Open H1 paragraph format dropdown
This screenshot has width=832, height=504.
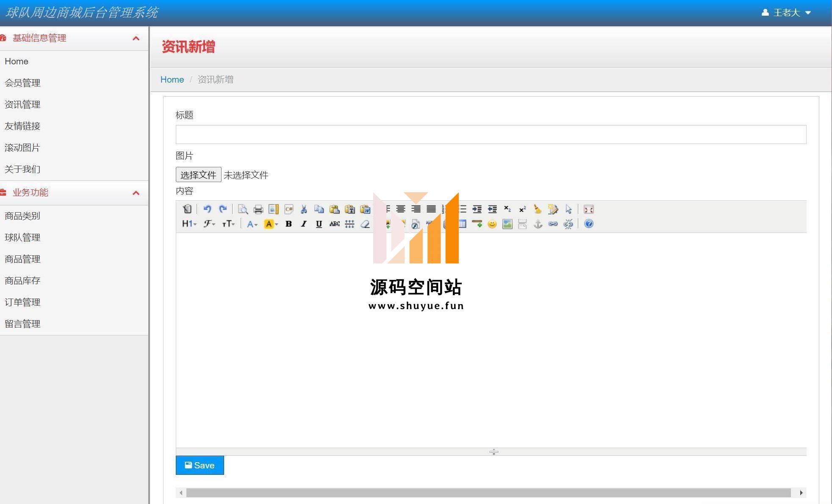189,224
